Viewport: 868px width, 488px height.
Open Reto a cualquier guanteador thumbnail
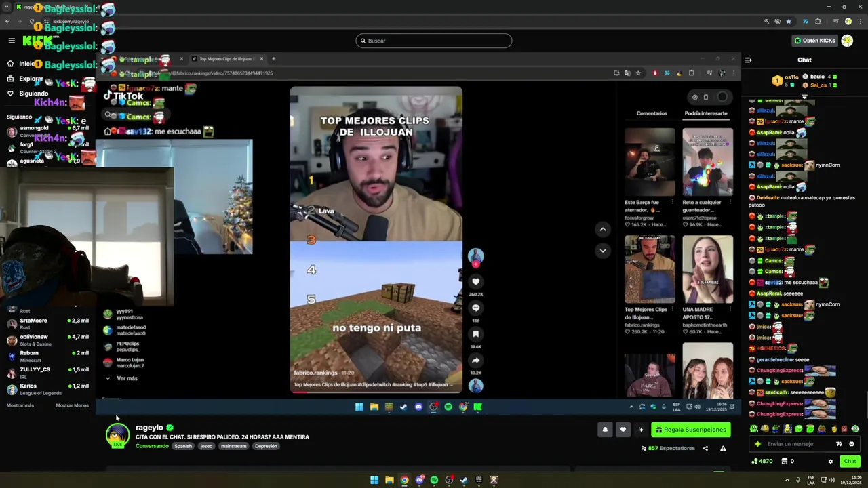click(x=707, y=162)
